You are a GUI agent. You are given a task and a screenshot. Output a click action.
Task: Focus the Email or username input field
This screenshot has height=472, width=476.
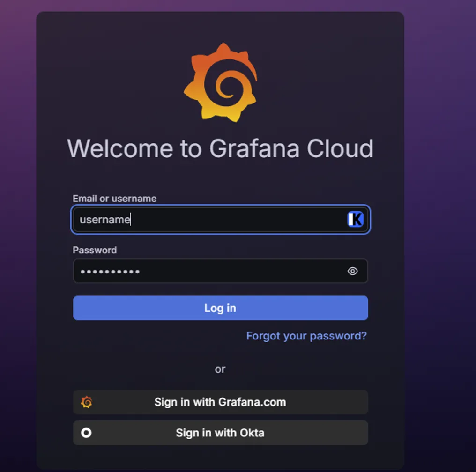coord(220,219)
